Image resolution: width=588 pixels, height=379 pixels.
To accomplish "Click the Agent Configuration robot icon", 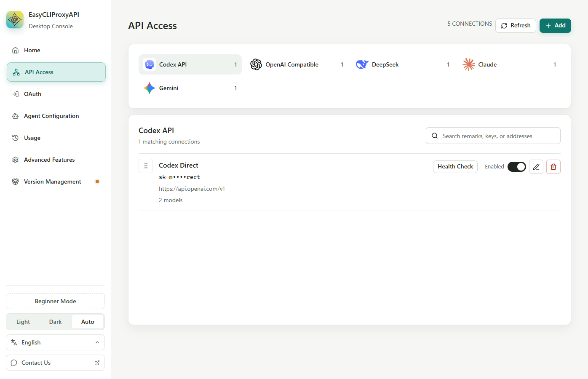I will pos(16,116).
